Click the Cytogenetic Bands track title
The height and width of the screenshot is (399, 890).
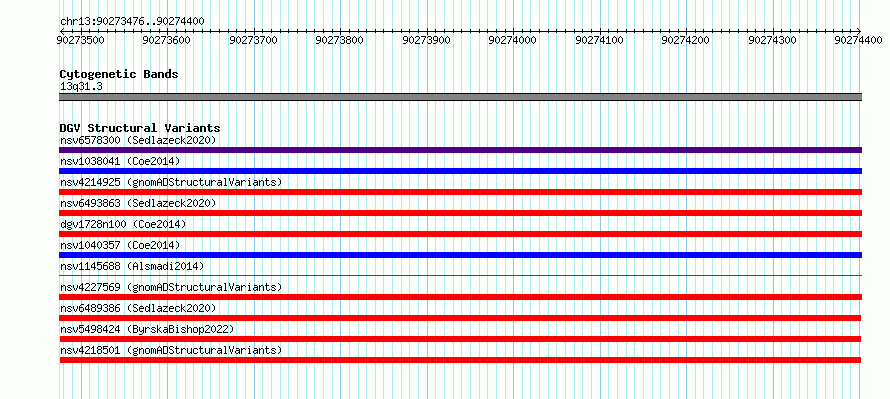[x=119, y=74]
